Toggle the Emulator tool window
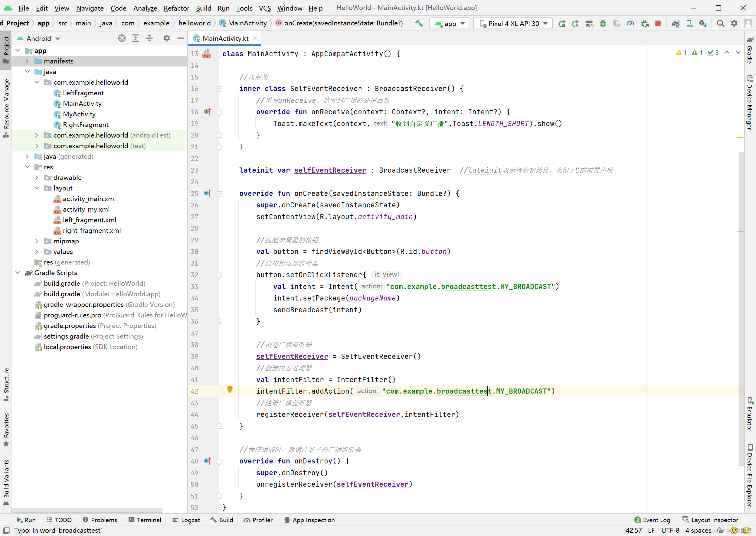The width and height of the screenshot is (756, 536). tap(750, 414)
